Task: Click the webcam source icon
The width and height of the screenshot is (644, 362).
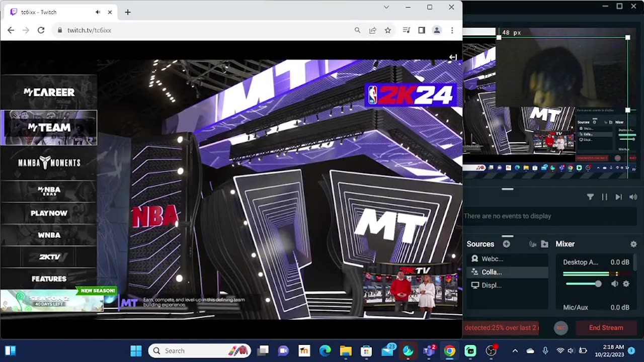Action: pyautogui.click(x=474, y=259)
